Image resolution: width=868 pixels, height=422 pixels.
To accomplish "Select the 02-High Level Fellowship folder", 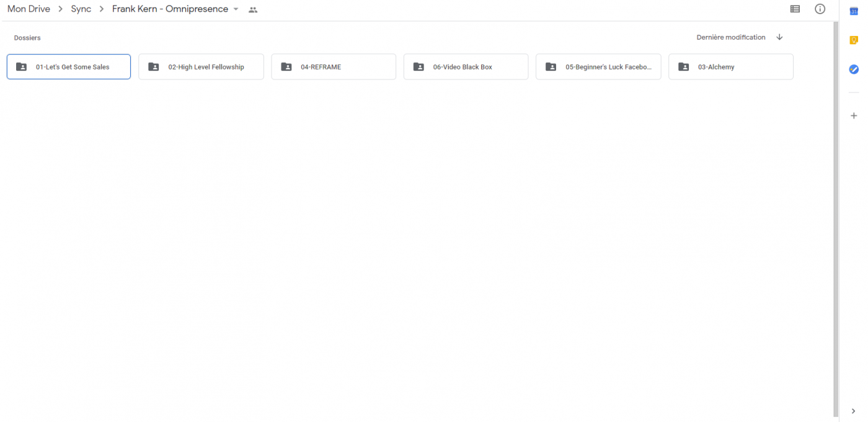I will click(x=201, y=67).
